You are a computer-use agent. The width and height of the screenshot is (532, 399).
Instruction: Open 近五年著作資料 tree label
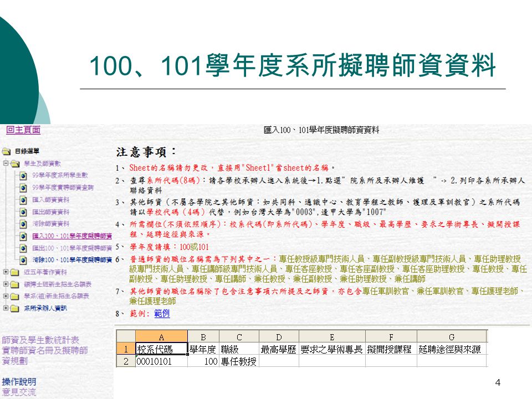(x=45, y=272)
